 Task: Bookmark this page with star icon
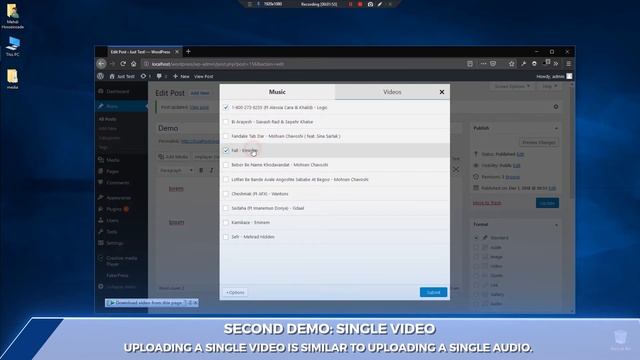coord(511,64)
